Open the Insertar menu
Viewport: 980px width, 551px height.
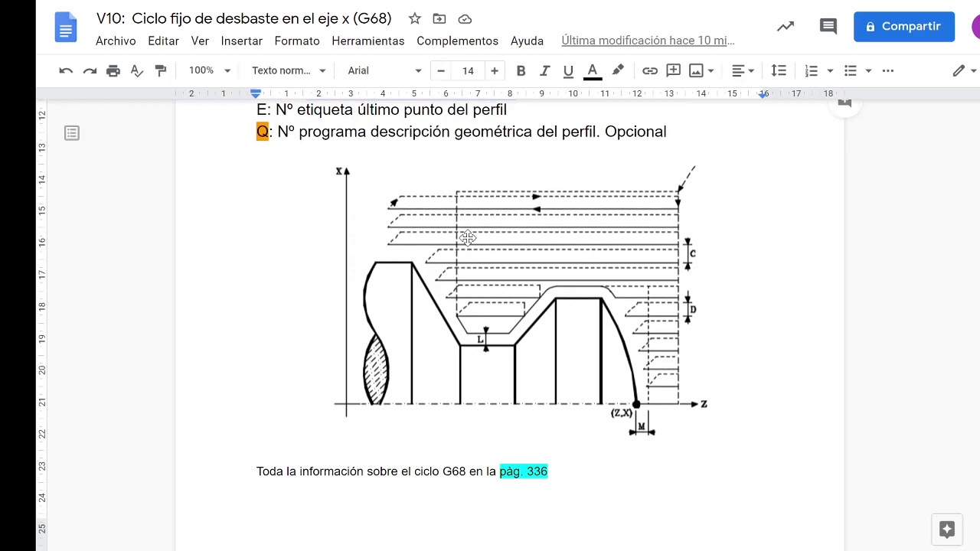(242, 41)
